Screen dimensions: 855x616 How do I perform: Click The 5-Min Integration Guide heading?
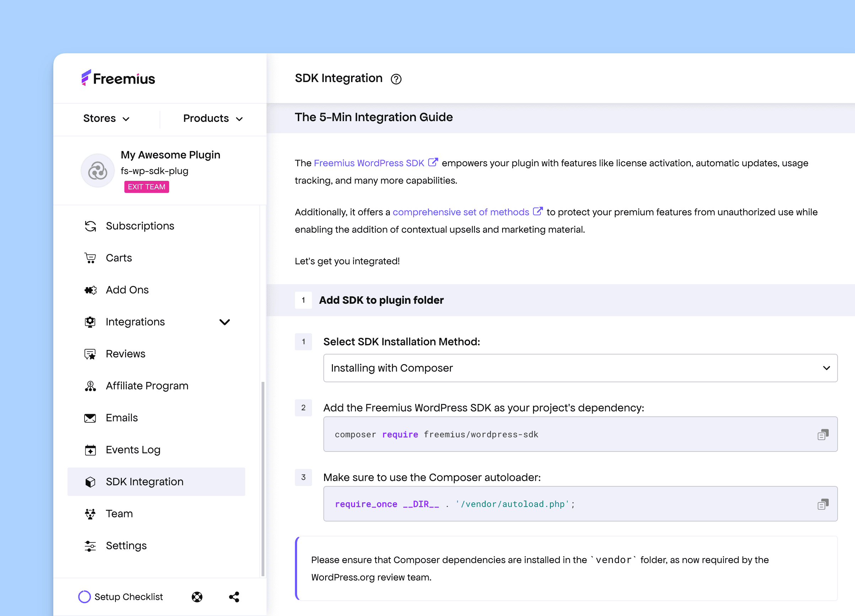click(373, 118)
